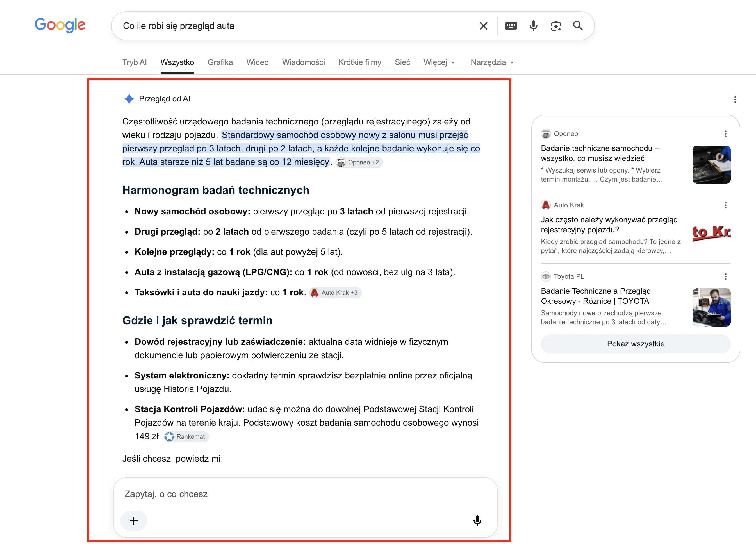Switch to the Tryb AI tab
This screenshot has width=756, height=544.
[135, 62]
